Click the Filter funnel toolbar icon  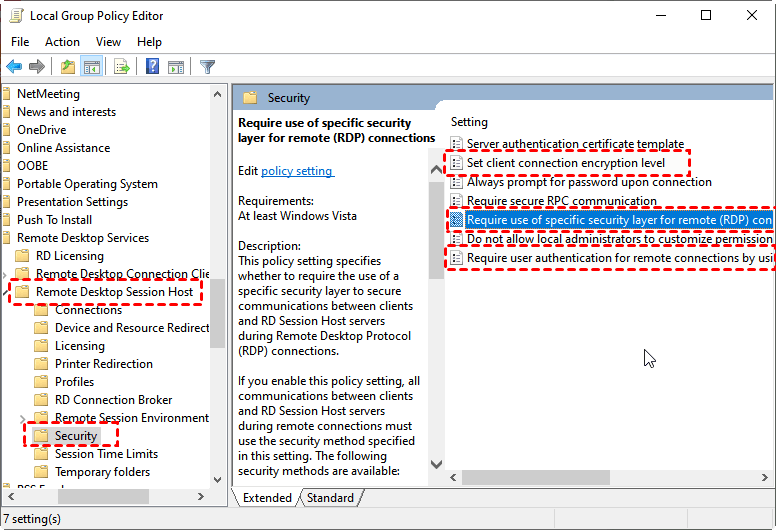207,66
